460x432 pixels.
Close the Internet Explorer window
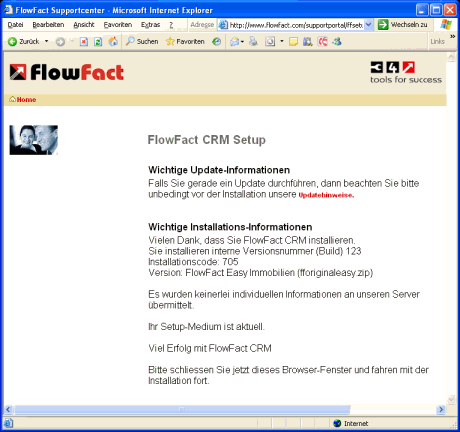coord(450,10)
